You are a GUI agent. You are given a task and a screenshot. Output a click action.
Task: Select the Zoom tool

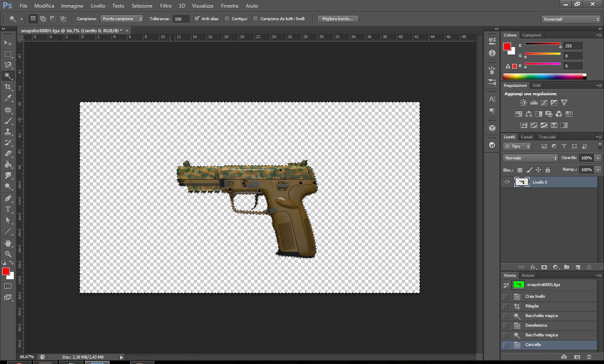8,254
